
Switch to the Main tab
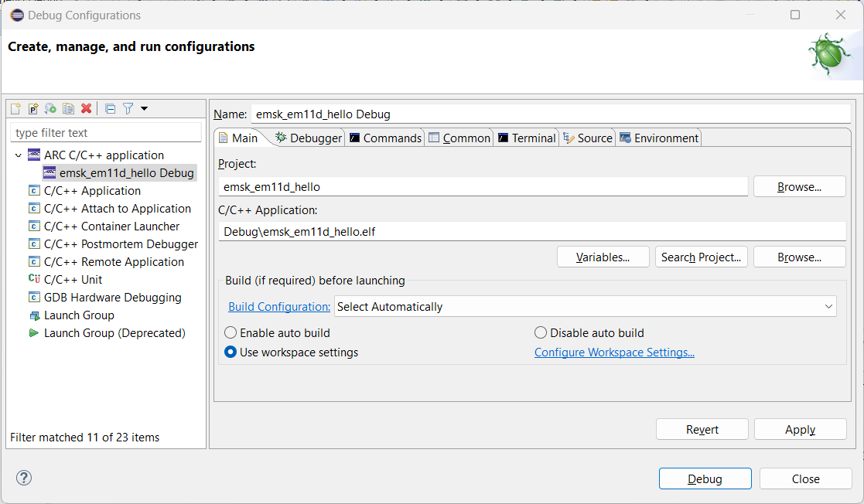pos(238,138)
